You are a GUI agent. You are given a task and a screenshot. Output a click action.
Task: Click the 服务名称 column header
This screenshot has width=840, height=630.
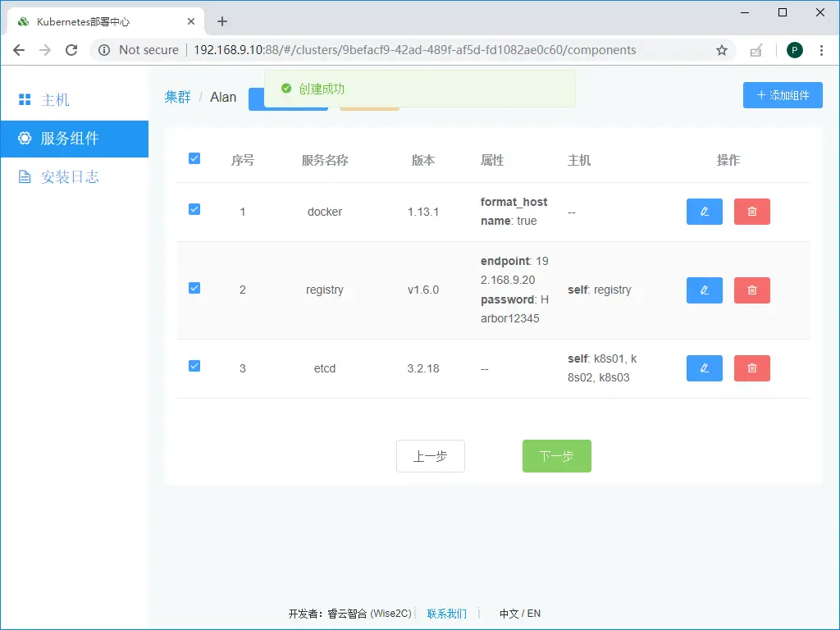tap(325, 160)
